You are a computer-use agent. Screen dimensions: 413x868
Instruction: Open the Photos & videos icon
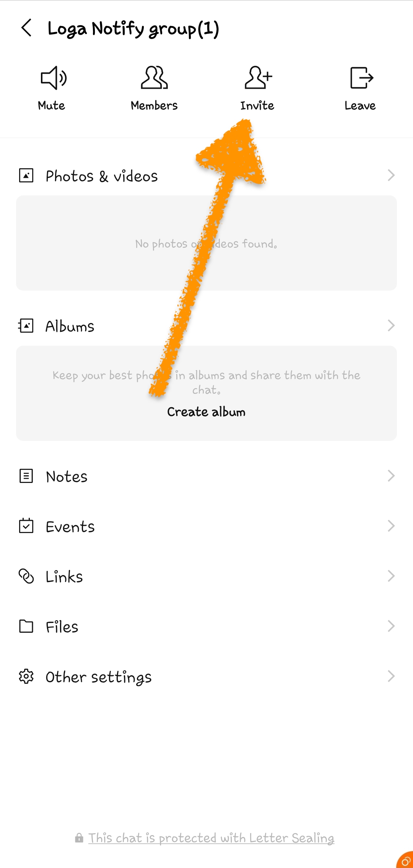[x=26, y=176]
